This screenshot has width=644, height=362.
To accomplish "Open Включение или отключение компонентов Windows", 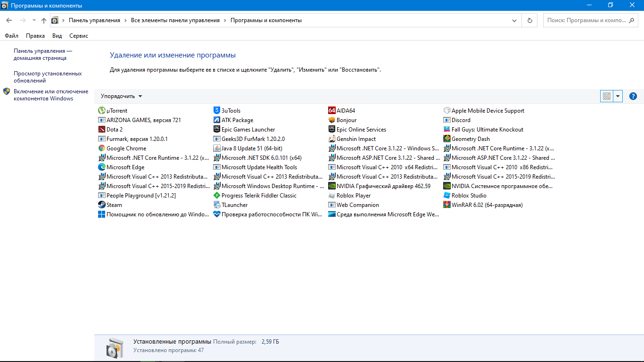I will click(x=51, y=95).
